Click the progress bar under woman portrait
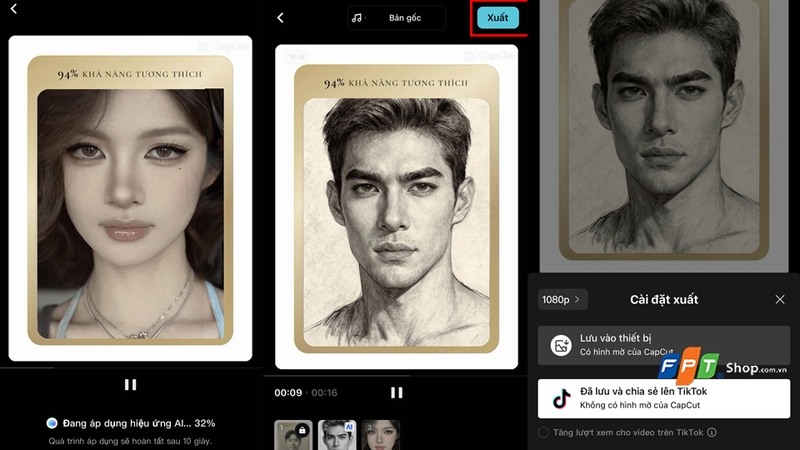800x450 pixels. (132, 367)
